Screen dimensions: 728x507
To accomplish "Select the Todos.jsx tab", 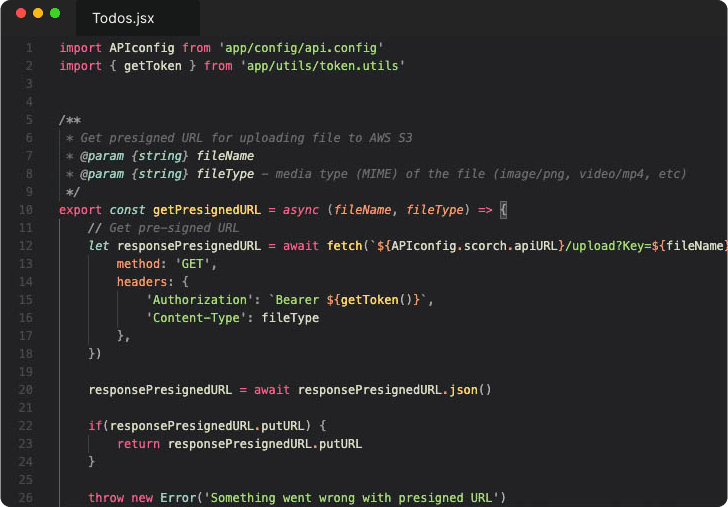I will click(138, 18).
